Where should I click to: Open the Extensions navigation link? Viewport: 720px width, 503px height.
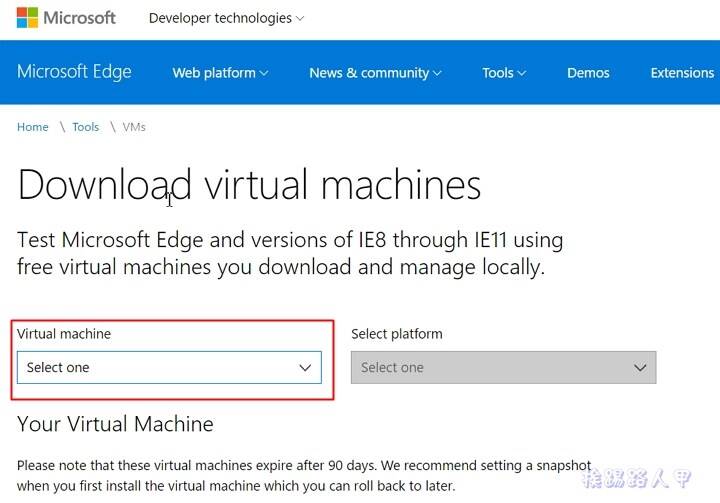point(682,73)
